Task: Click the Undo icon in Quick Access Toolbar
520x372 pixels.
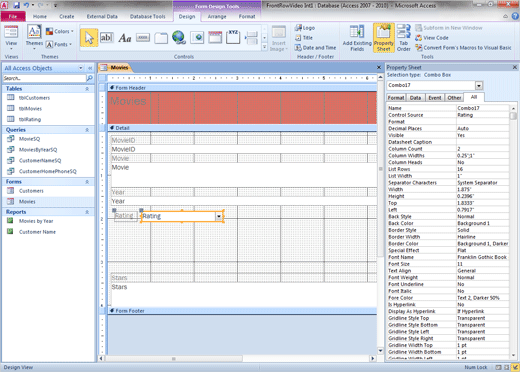Action: point(26,5)
